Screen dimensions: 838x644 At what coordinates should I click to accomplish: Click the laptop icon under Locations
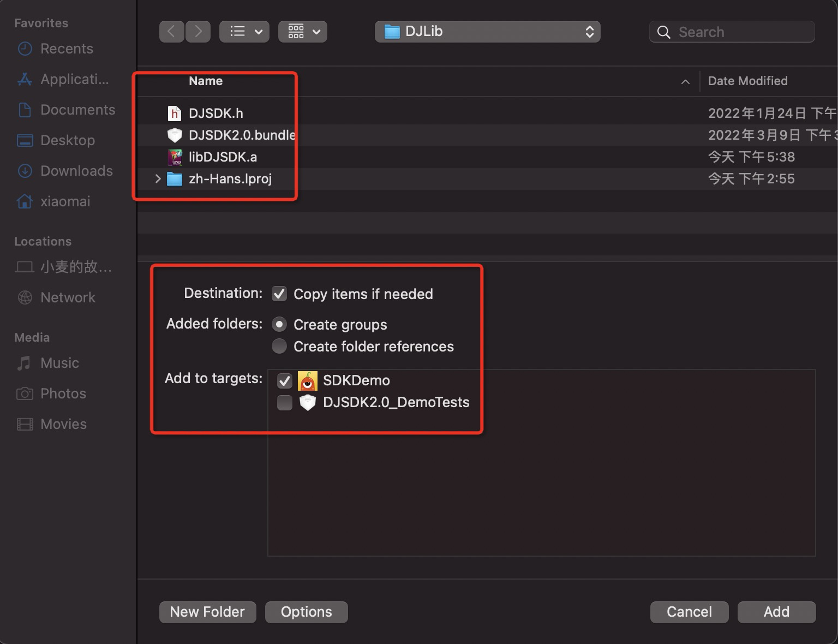click(25, 267)
